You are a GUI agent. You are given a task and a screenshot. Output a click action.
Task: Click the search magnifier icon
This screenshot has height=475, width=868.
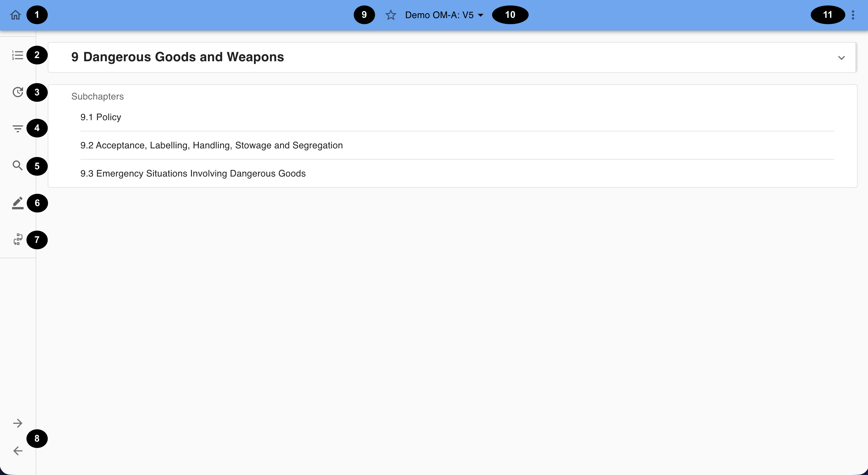pyautogui.click(x=18, y=165)
